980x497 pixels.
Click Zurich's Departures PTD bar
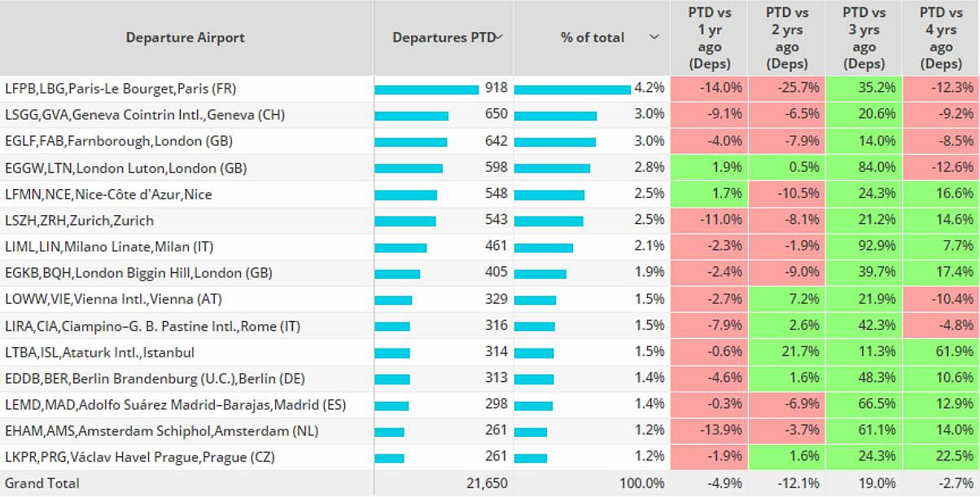click(x=405, y=221)
